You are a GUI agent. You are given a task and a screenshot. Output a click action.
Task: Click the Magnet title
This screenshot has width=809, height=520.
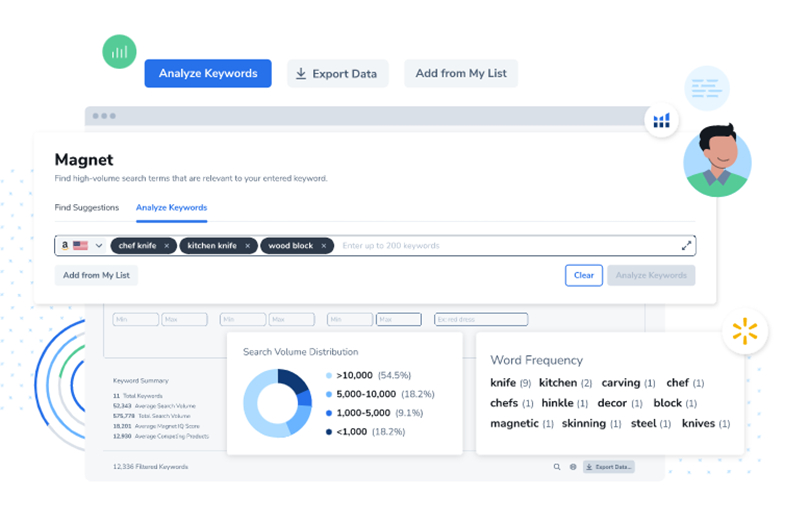pyautogui.click(x=84, y=160)
